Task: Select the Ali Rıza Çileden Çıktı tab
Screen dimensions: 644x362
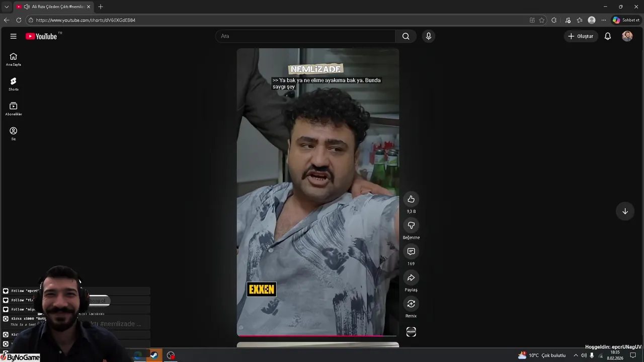Action: (x=53, y=7)
